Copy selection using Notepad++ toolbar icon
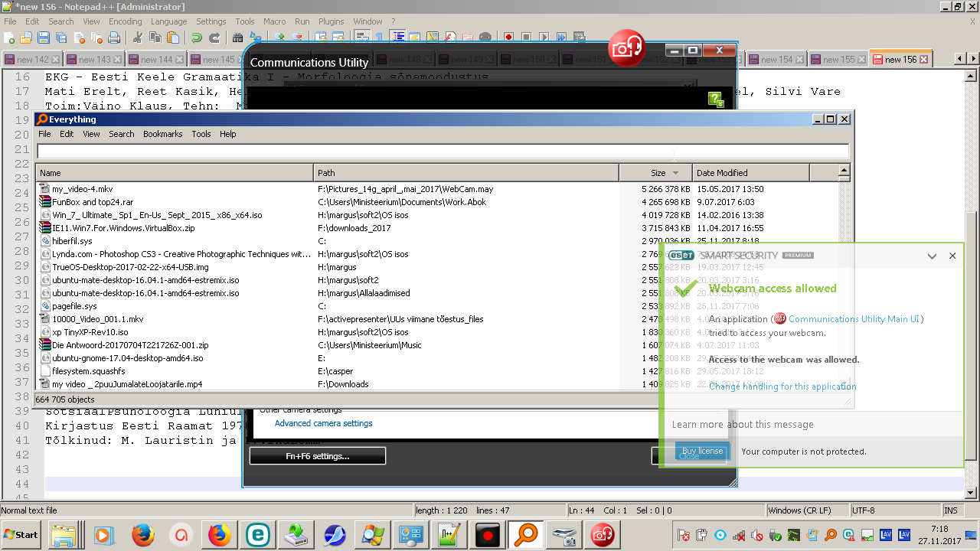Image resolution: width=980 pixels, height=551 pixels. point(155,37)
